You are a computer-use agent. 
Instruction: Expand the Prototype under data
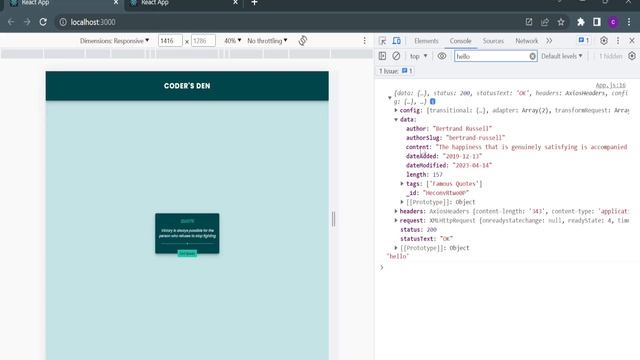(x=402, y=202)
